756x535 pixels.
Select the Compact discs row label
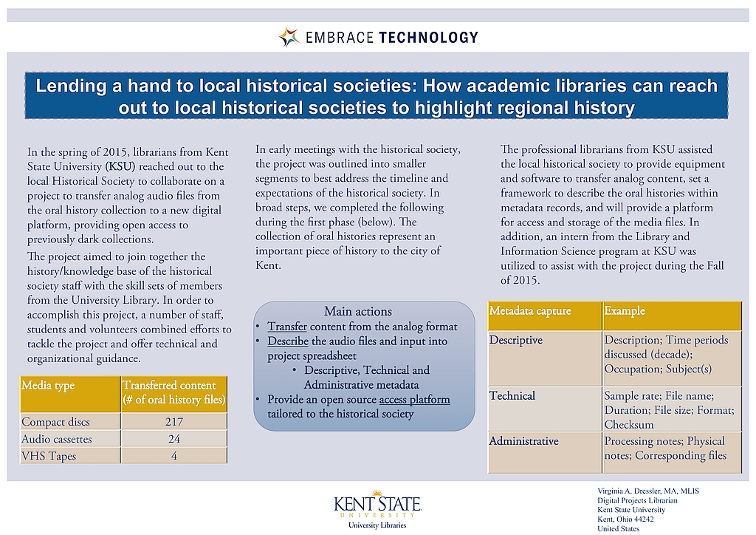point(56,422)
